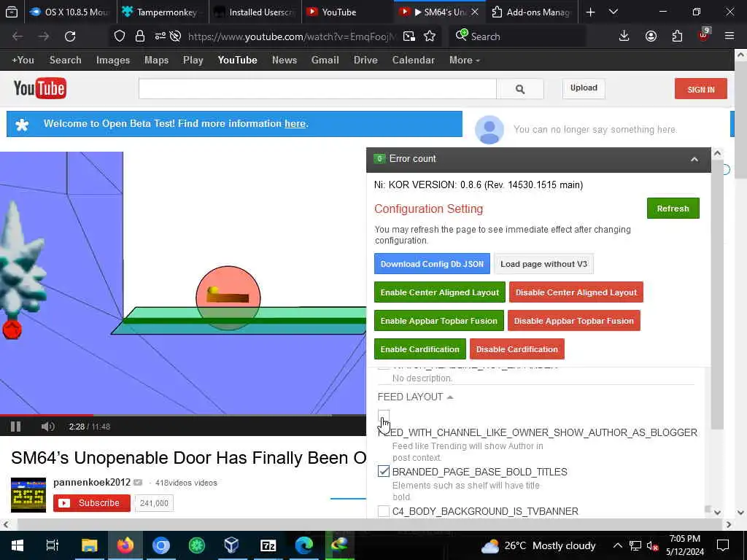The image size is (747, 560).
Task: Open Calendar in the Google bar
Action: (413, 61)
